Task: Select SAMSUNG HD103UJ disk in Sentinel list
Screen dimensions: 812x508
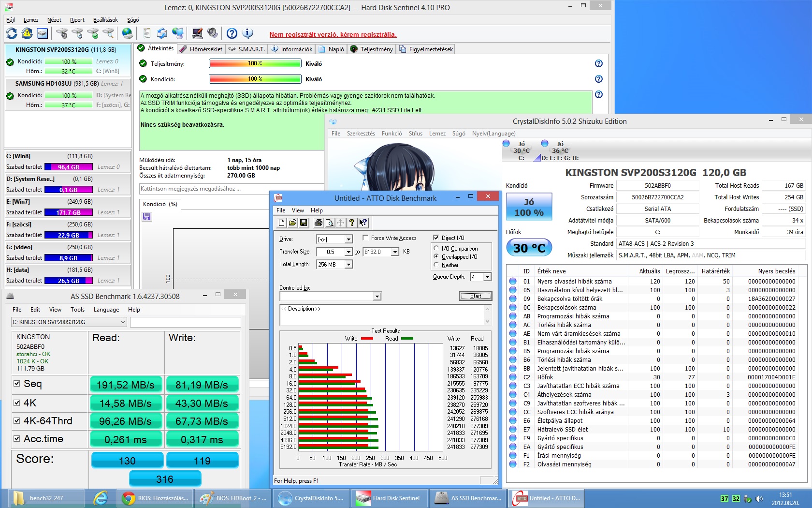Action: 68,95
